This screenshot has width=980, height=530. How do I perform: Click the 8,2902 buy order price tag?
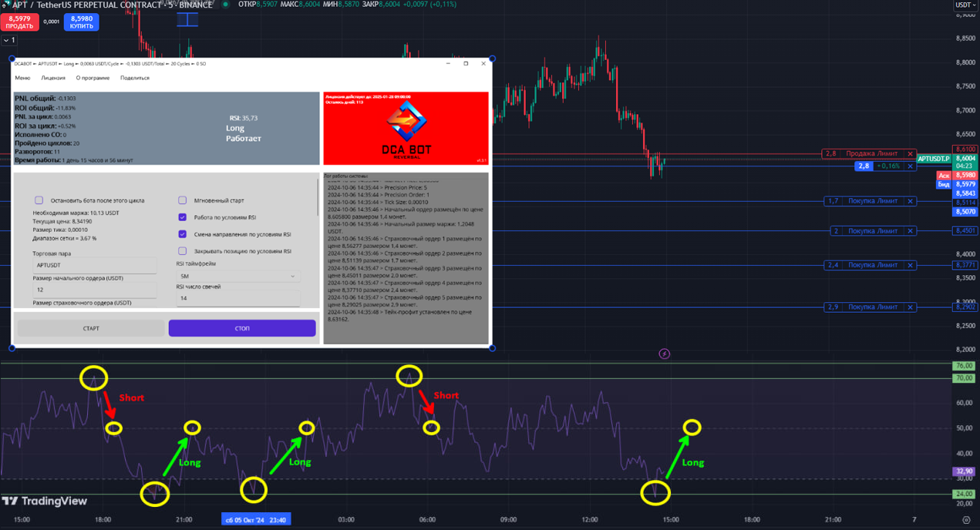(x=965, y=307)
